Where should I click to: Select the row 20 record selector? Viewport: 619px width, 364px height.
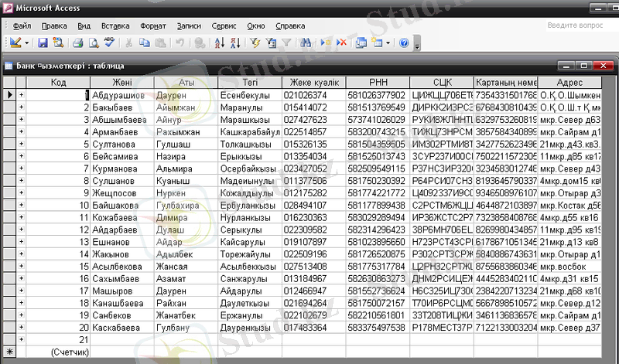point(9,328)
